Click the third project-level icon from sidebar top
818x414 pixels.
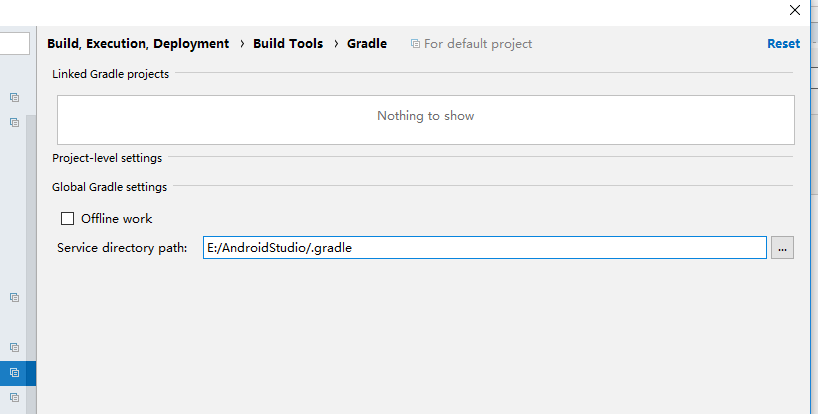point(15,298)
